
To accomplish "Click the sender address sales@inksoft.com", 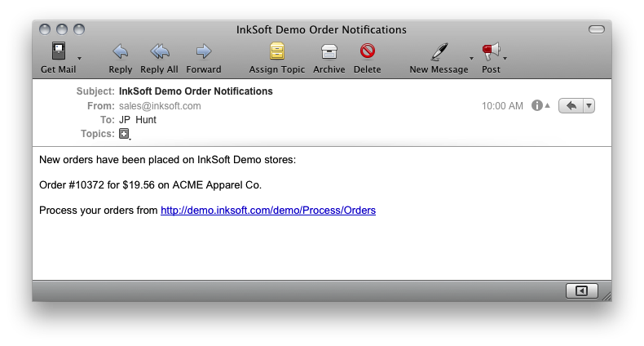I will click(x=160, y=106).
